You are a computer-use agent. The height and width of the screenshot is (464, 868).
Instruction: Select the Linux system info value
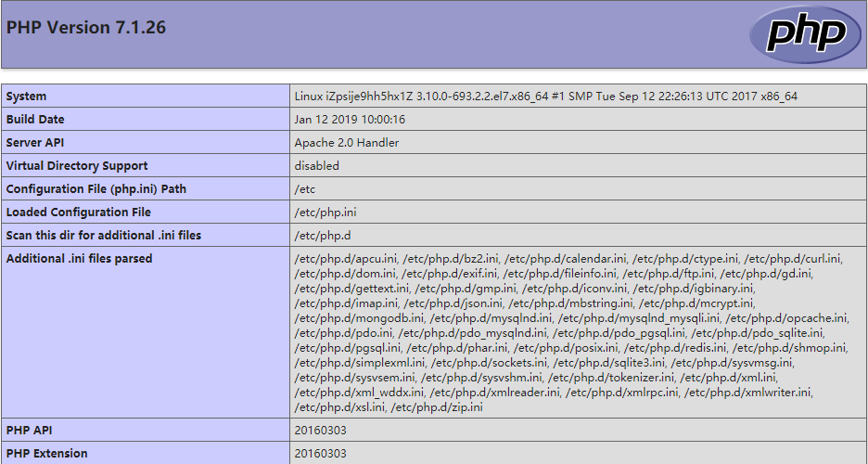click(546, 96)
